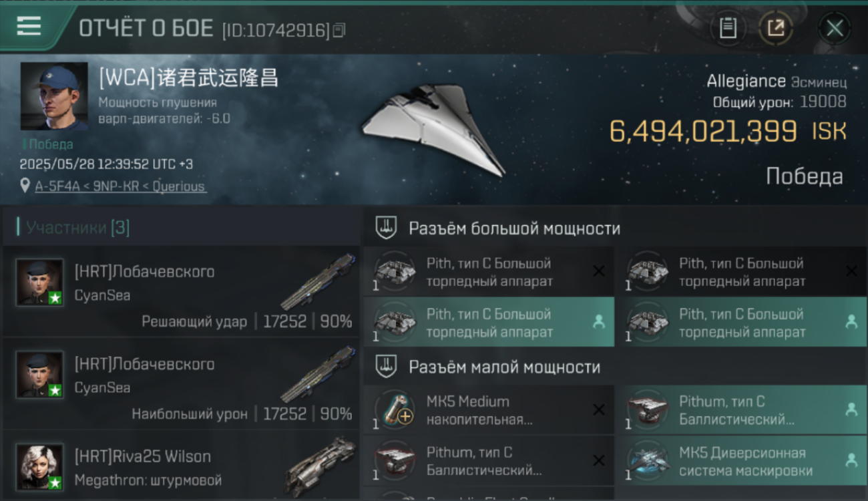Follow the A-5F4A location link
This screenshot has height=501, width=868.
pos(120,186)
